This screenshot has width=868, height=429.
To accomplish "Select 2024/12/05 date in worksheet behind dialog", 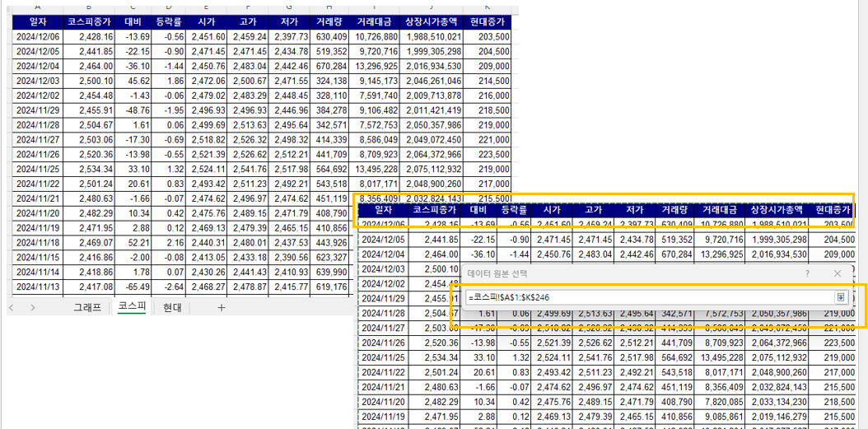I will [x=385, y=239].
